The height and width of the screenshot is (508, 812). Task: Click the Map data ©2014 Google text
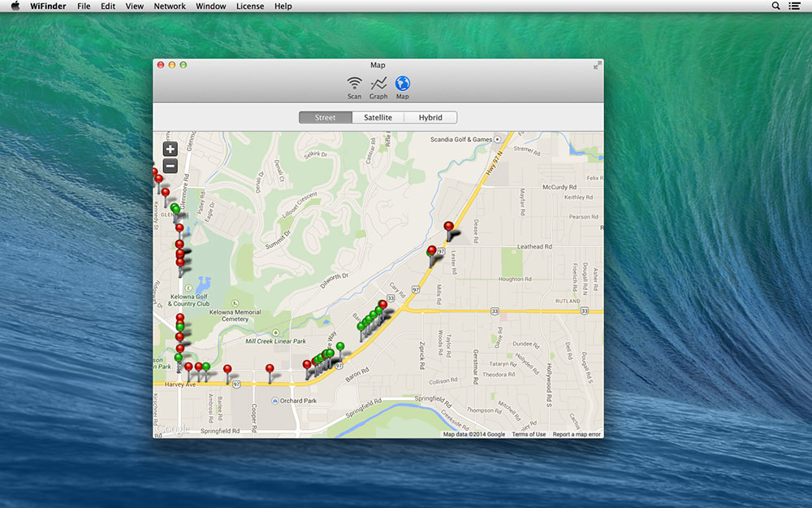(x=474, y=434)
